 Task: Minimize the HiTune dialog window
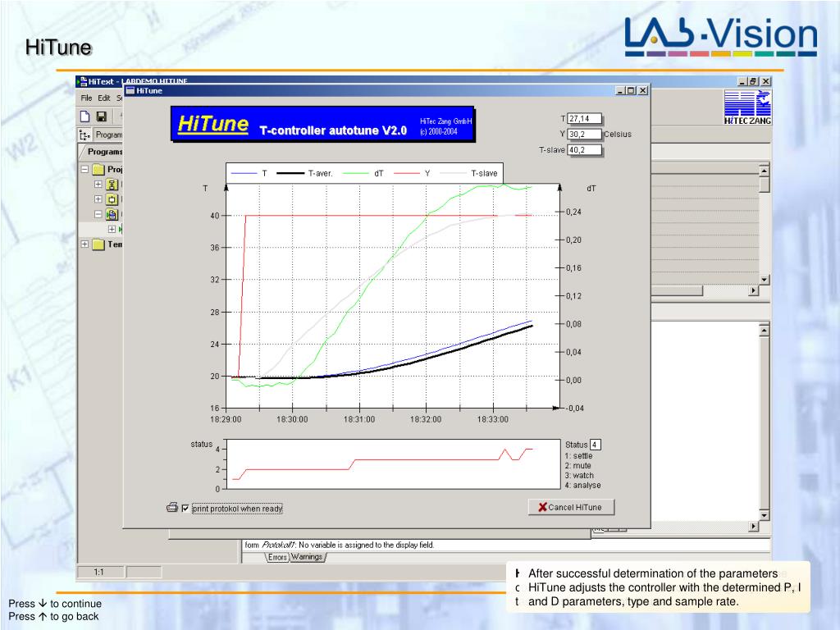tap(620, 90)
